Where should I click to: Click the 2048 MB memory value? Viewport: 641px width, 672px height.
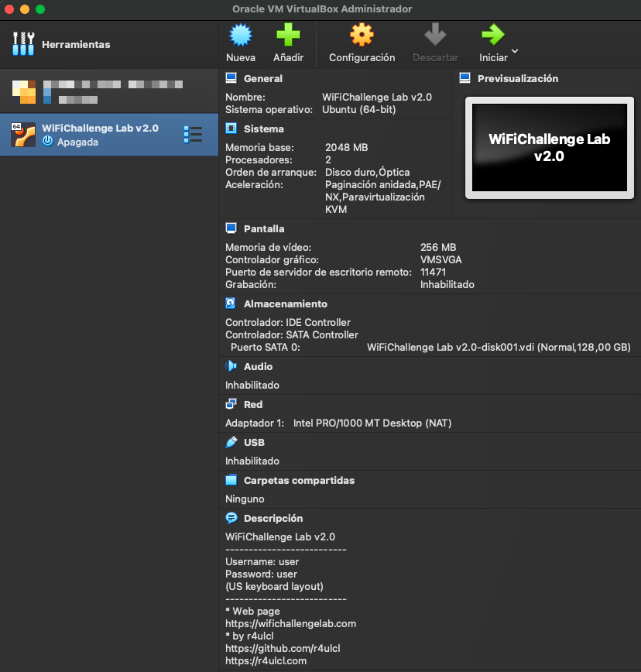(346, 147)
